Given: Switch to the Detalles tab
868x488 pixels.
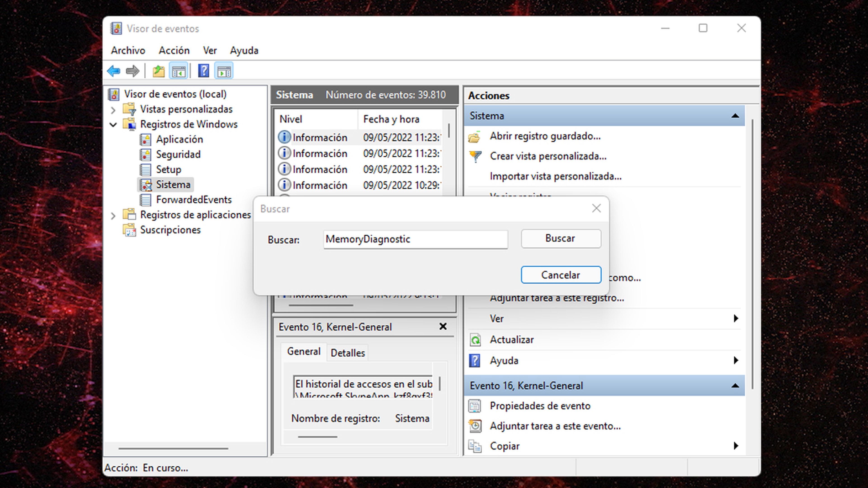Looking at the screenshot, I should click(x=347, y=353).
